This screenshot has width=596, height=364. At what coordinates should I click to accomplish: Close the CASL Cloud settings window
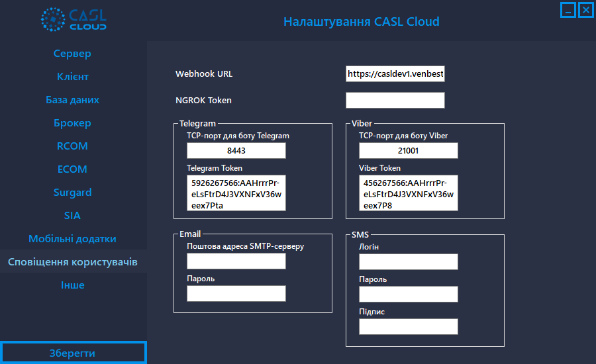(586, 10)
